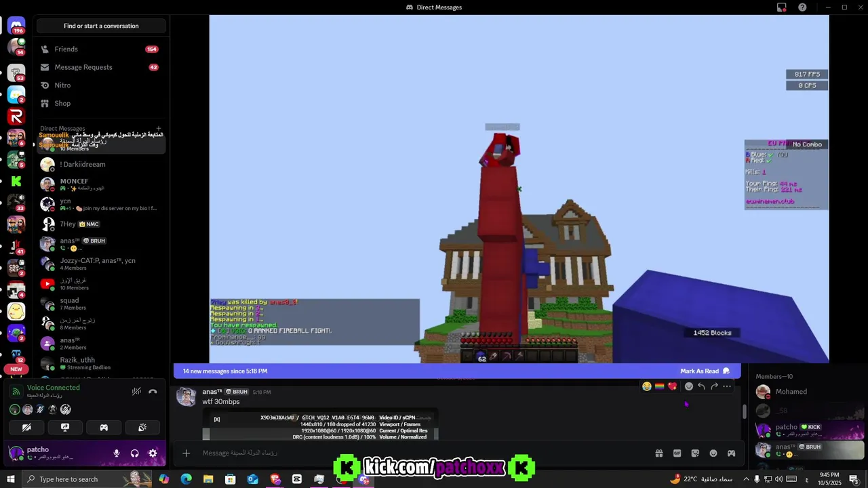Open the Friends tab

pos(100,49)
